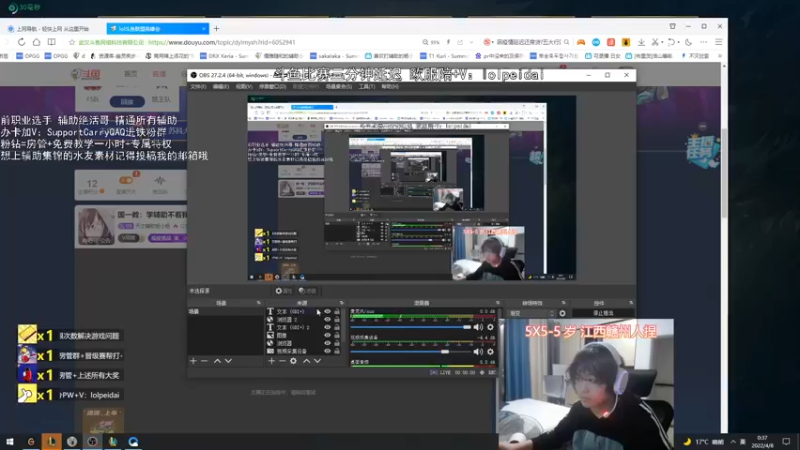Open Windows notification center icon

click(786, 441)
